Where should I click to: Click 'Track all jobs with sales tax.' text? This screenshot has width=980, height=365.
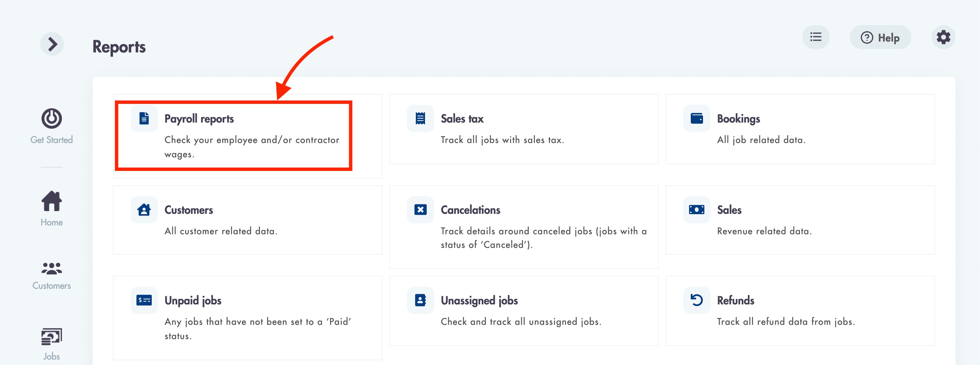(x=502, y=140)
